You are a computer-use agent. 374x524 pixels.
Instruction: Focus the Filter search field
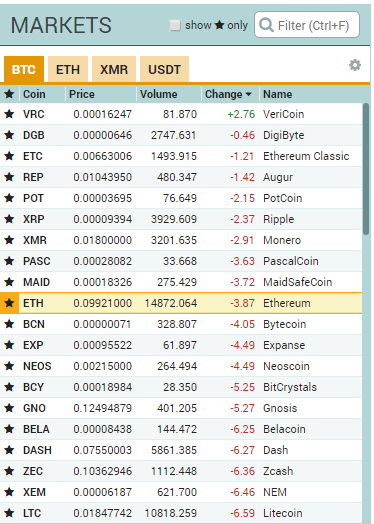click(307, 25)
